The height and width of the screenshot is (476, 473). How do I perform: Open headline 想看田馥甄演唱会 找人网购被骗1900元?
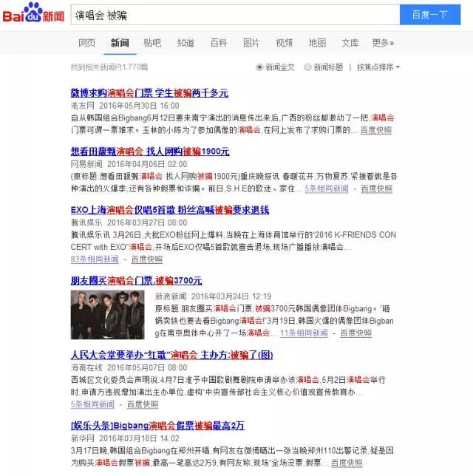point(150,152)
